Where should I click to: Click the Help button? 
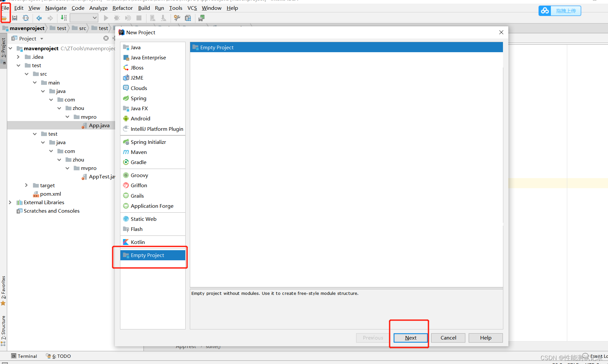tap(486, 338)
